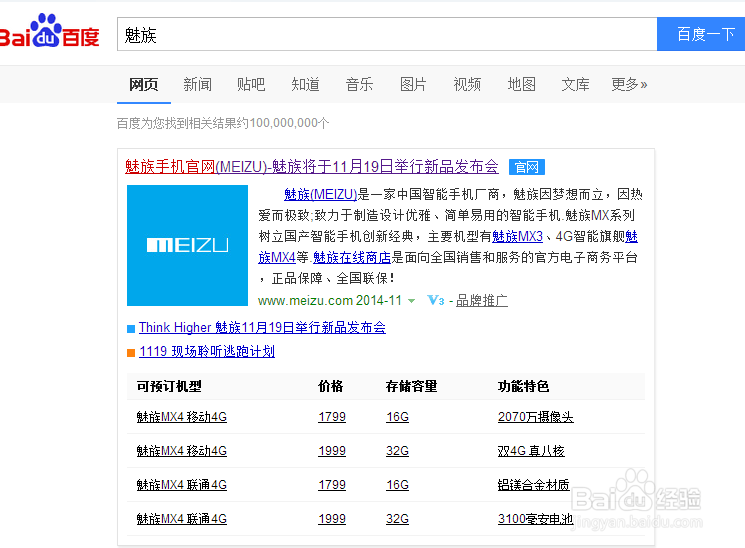Viewport: 745px width, 548px height.
Task: Click price 1999 in the 移动4G row
Action: tap(332, 451)
